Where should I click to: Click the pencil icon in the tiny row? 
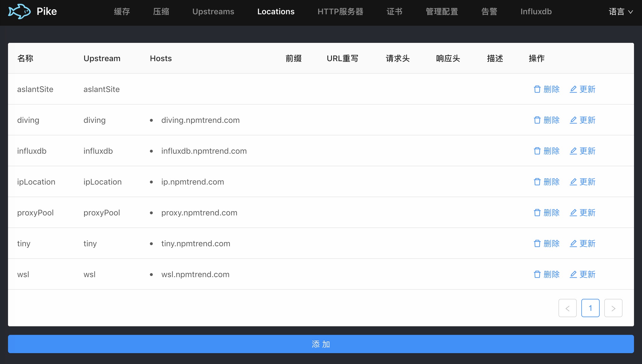pyautogui.click(x=573, y=244)
